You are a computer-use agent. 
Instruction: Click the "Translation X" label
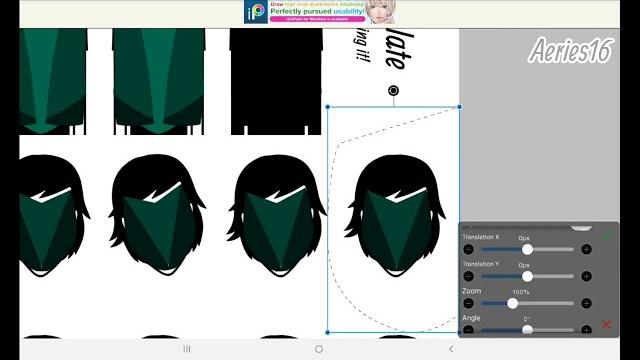pos(480,237)
